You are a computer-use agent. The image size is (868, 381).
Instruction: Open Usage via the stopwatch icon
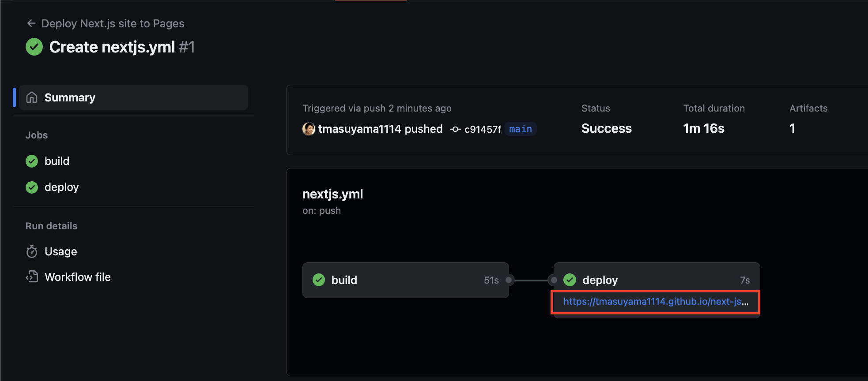32,251
